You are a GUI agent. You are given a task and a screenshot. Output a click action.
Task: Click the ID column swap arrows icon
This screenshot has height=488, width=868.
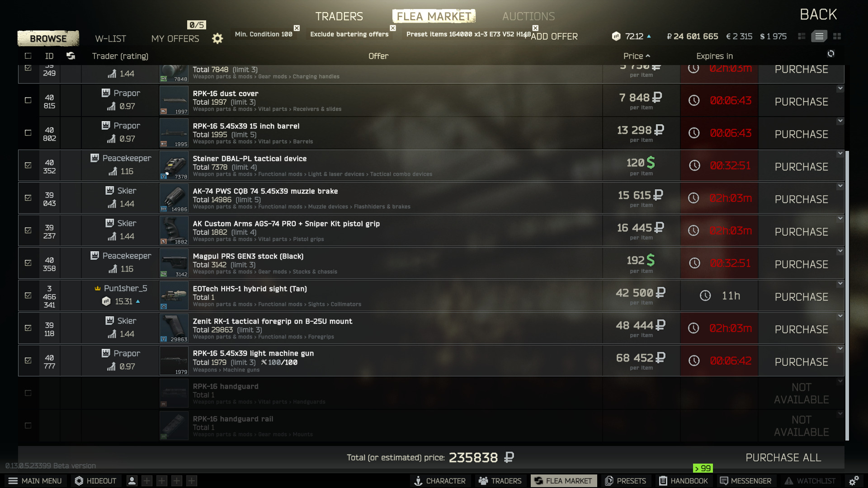(x=71, y=56)
